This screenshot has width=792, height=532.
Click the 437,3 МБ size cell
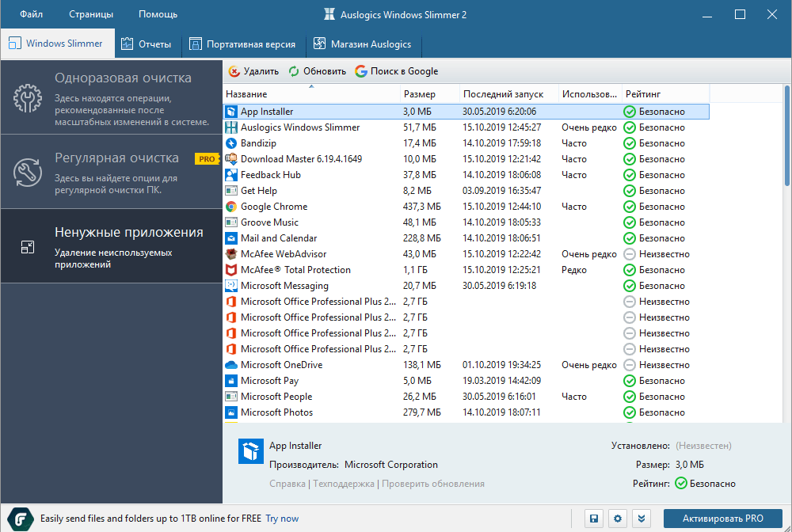[422, 207]
